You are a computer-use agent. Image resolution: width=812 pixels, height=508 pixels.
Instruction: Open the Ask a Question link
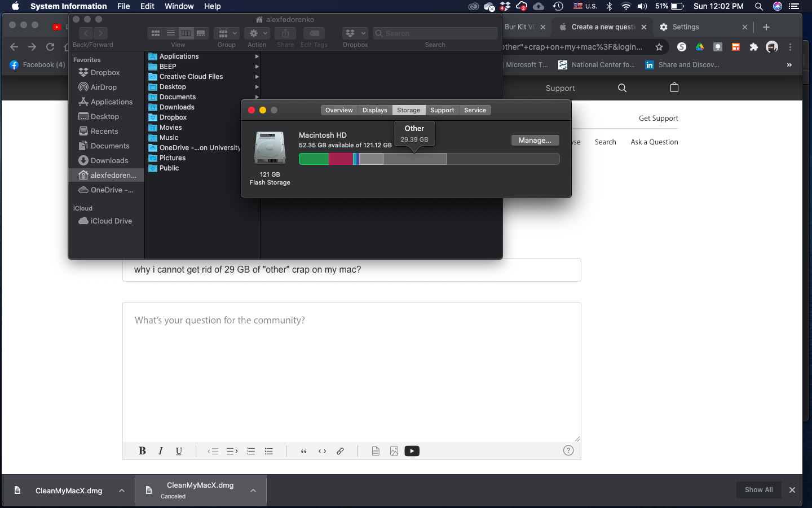point(655,142)
